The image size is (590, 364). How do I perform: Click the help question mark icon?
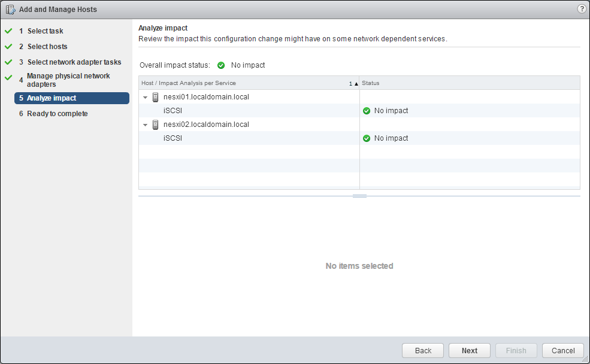[581, 9]
